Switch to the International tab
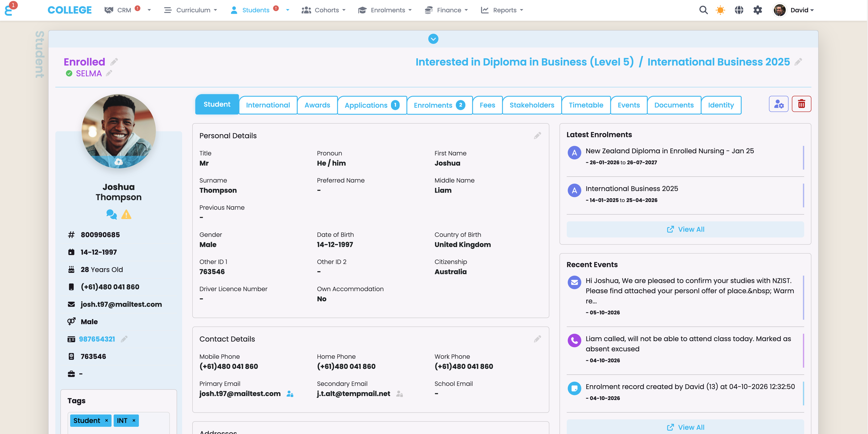This screenshot has height=434, width=868. click(268, 105)
